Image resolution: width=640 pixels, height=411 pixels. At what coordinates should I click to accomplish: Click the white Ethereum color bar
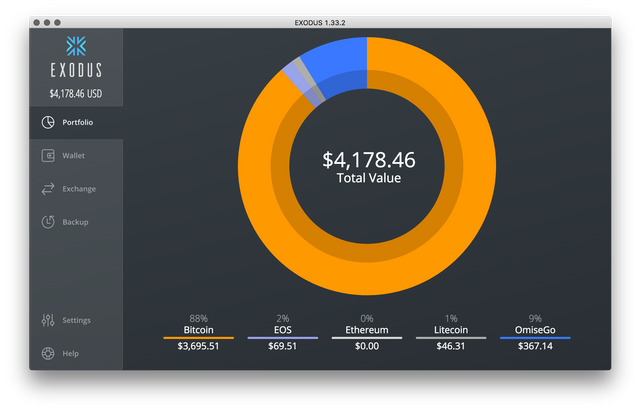click(x=367, y=338)
